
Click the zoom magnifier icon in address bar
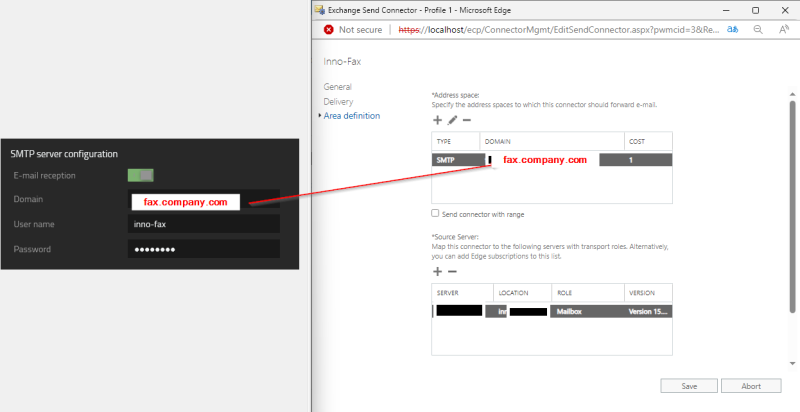pyautogui.click(x=758, y=30)
